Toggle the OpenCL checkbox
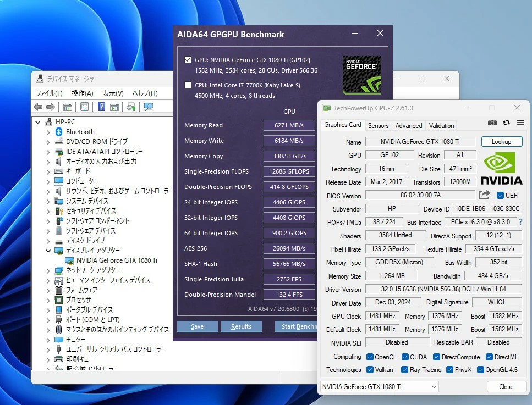The height and width of the screenshot is (405, 532). click(x=370, y=357)
